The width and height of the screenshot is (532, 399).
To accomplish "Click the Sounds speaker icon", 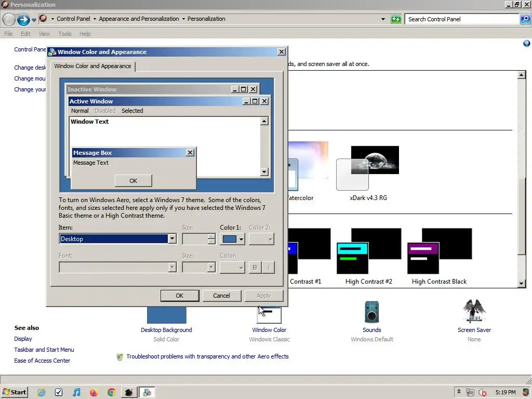I will click(372, 312).
